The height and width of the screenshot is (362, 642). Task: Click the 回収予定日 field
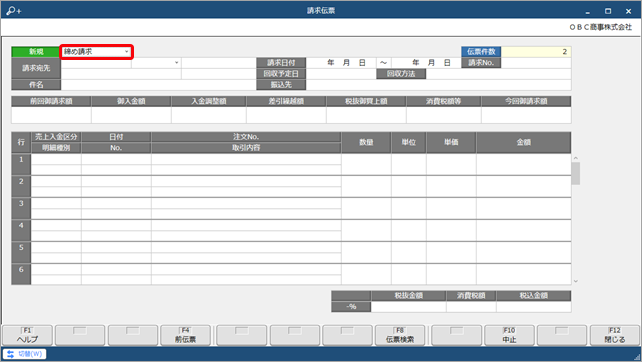pos(341,74)
